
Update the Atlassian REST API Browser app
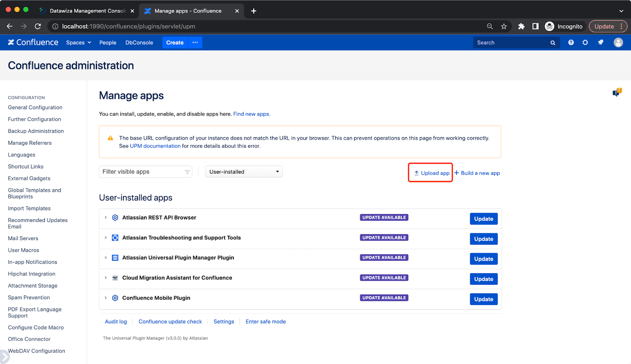[484, 219]
